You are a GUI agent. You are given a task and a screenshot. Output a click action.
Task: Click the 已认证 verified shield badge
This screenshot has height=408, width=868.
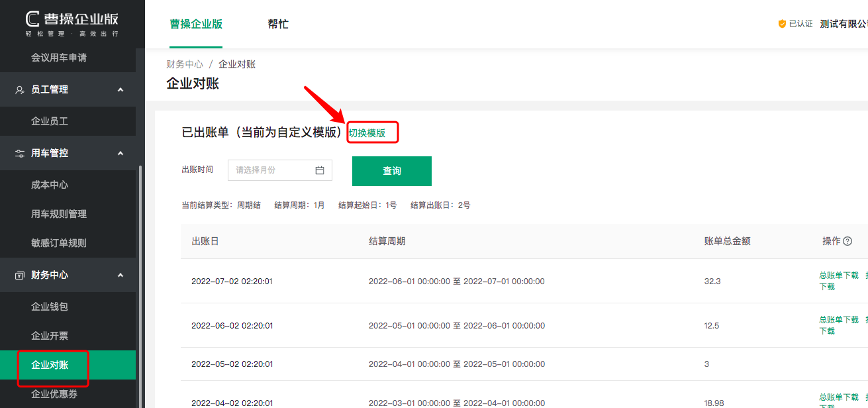tap(782, 24)
